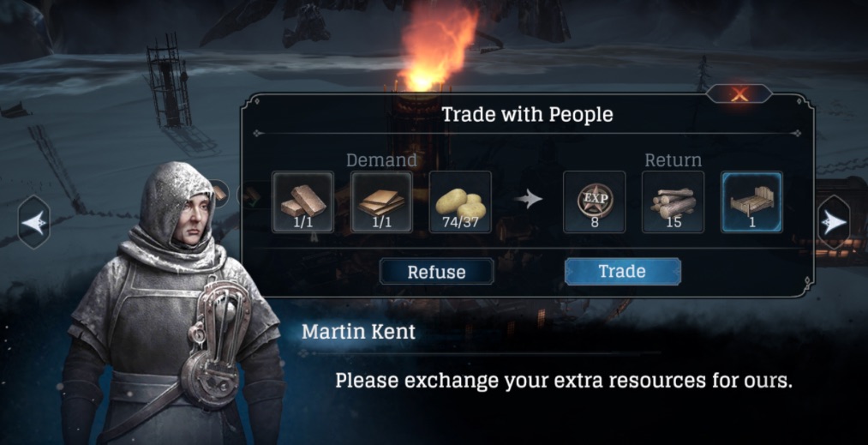Screen dimensions: 868x445
Task: Accept the offer with Trade button
Action: [x=622, y=272]
